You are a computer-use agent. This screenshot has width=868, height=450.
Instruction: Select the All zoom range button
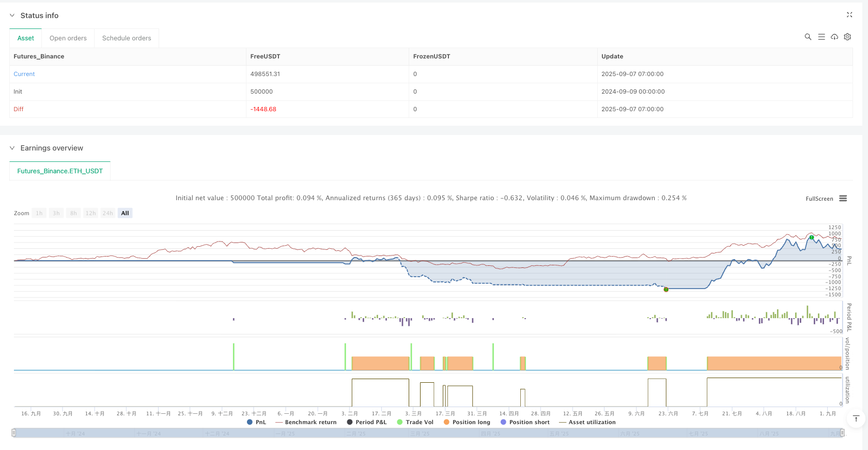(125, 213)
